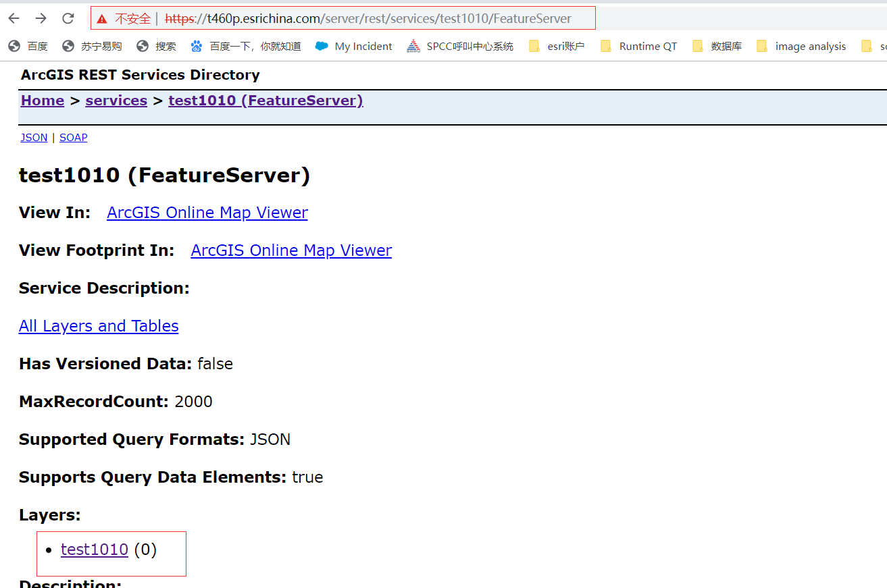The width and height of the screenshot is (887, 588).
Task: Open the 百度 bookmark
Action: pyautogui.click(x=29, y=46)
